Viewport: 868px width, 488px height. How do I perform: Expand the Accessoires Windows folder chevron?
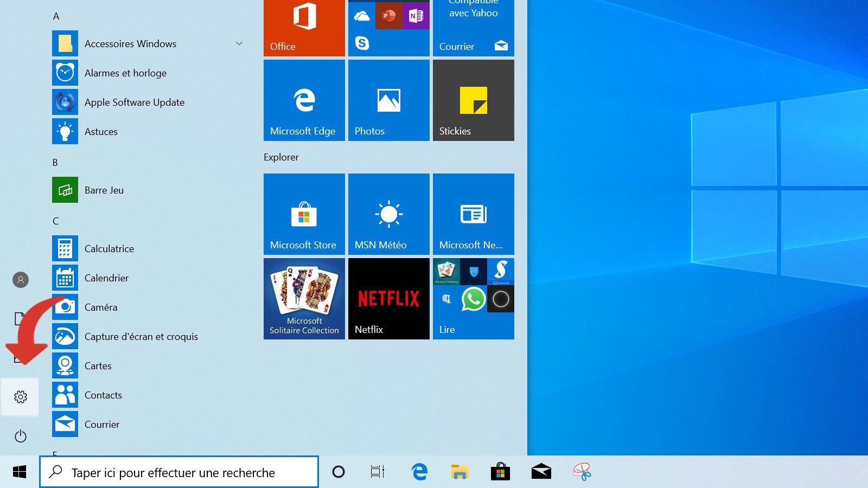(x=239, y=43)
